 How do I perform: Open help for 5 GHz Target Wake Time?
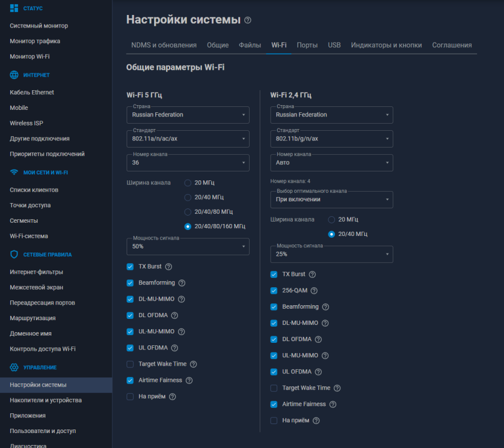tap(193, 364)
